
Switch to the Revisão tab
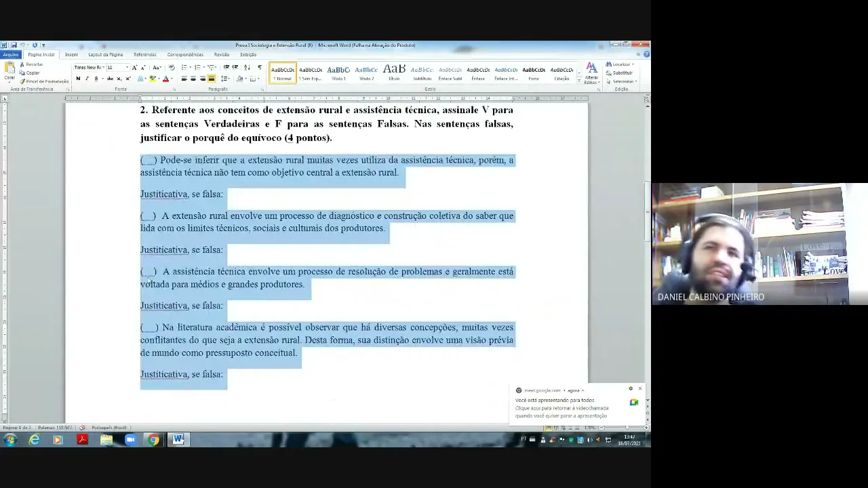222,54
